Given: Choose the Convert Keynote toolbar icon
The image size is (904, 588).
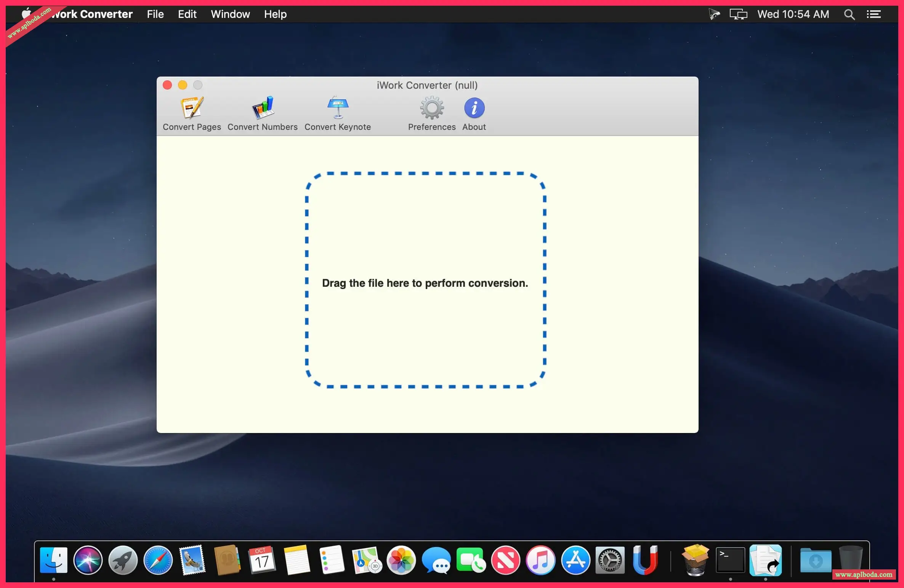Looking at the screenshot, I should [x=338, y=108].
